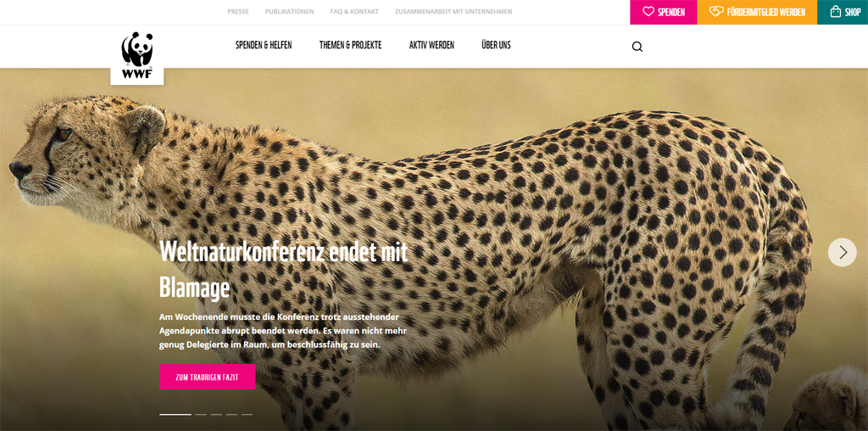The width and height of the screenshot is (868, 431).
Task: Jump to the last carousel slide indicator
Action: click(247, 414)
